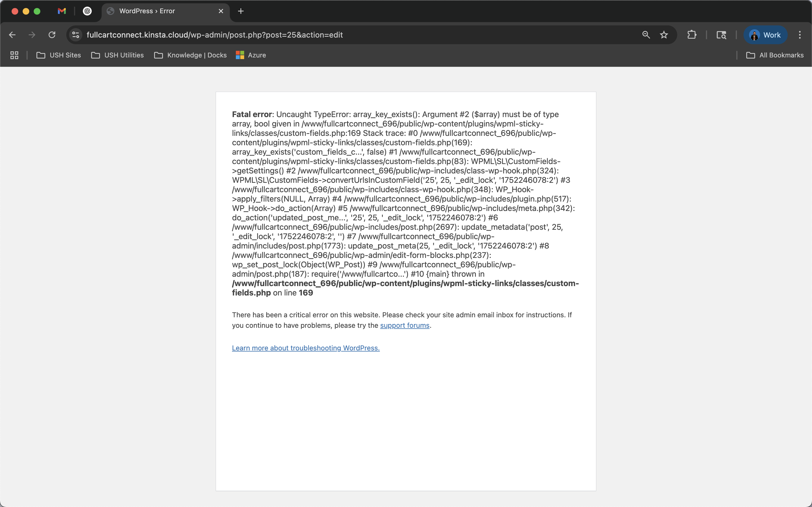Reload the current page
Screen dimensions: 812x507
tap(52, 35)
